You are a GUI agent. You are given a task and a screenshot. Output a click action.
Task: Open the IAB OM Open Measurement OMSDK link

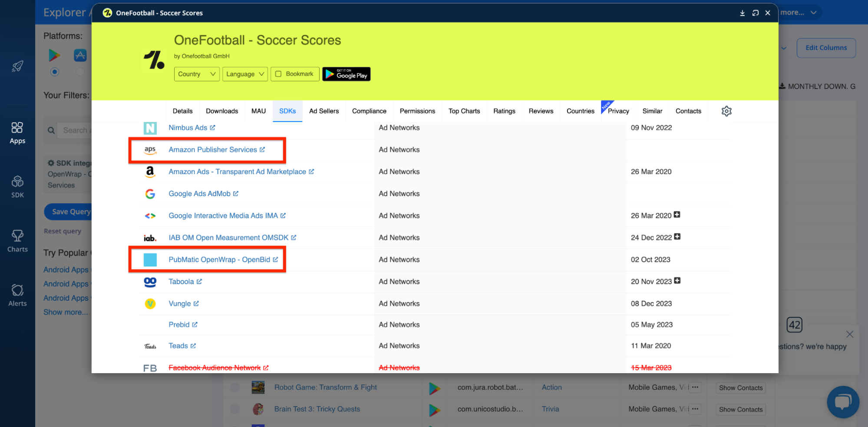(228, 238)
